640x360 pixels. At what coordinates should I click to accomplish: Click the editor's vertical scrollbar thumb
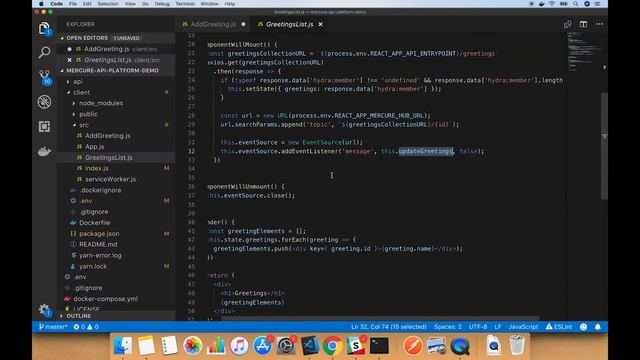[x=604, y=146]
